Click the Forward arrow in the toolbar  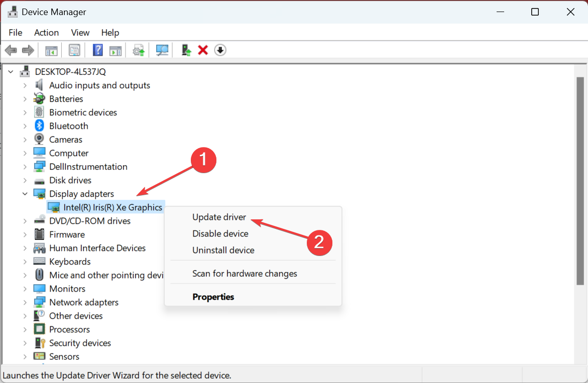coord(28,50)
